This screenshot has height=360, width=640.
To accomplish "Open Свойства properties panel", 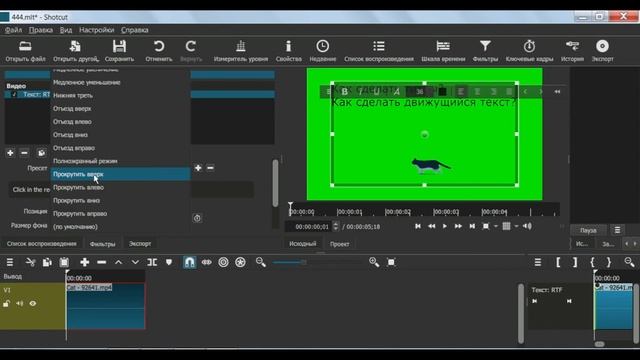I will tap(289, 51).
